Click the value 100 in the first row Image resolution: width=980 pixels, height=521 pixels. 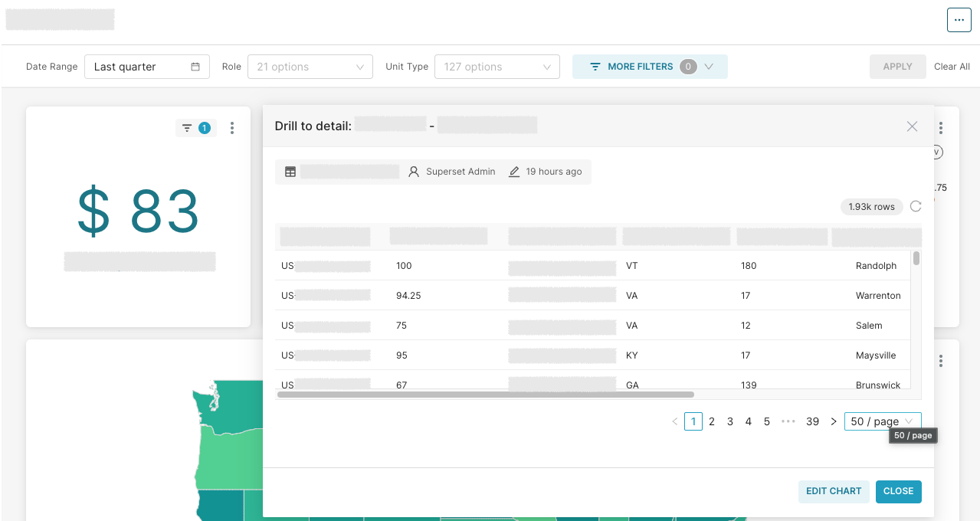click(x=404, y=266)
